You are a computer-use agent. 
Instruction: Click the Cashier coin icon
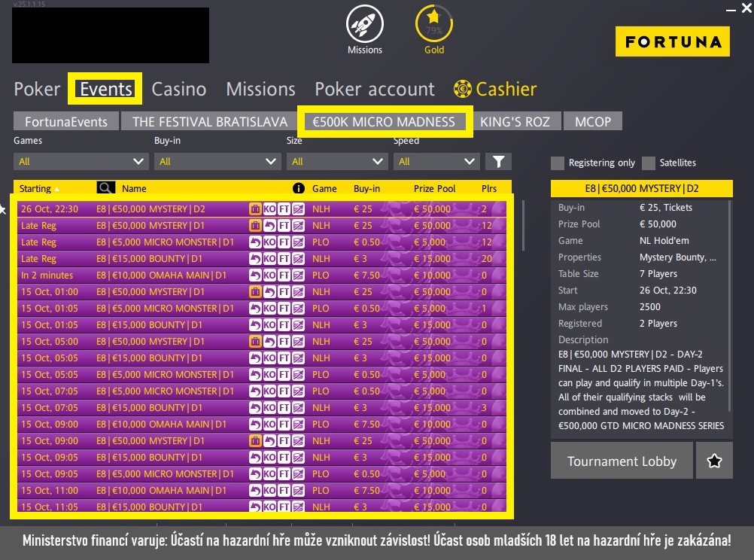[x=462, y=89]
